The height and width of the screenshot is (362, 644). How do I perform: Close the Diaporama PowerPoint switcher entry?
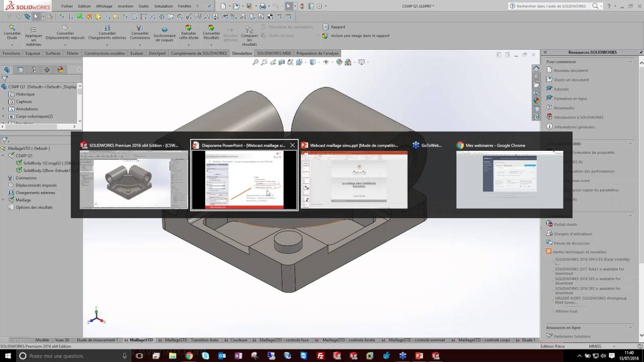point(292,145)
